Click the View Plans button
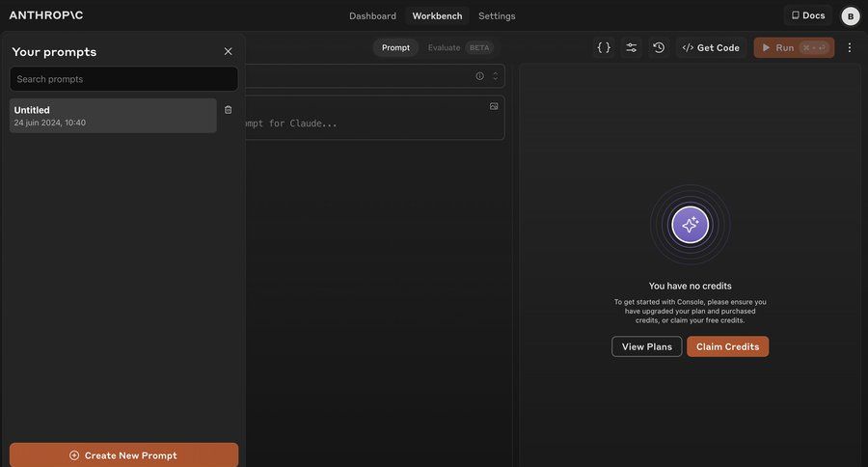Screen dimensions: 868x467 [646, 346]
